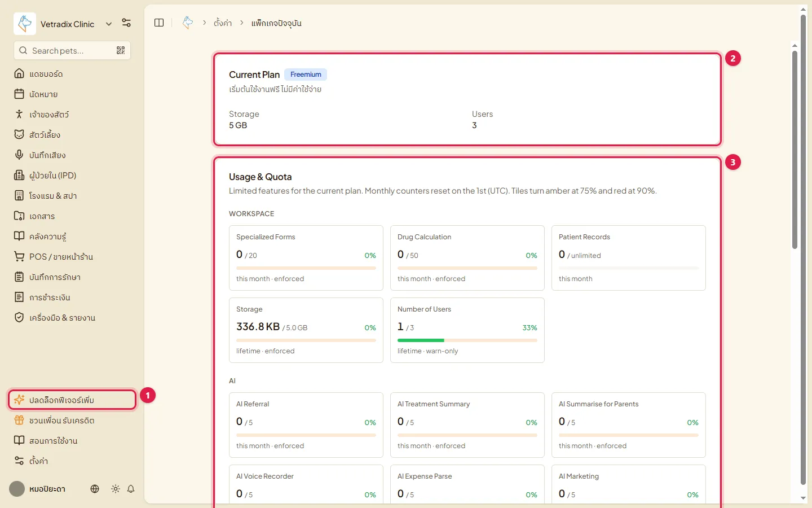Open the หมอปิยะดา user profile

[38, 489]
